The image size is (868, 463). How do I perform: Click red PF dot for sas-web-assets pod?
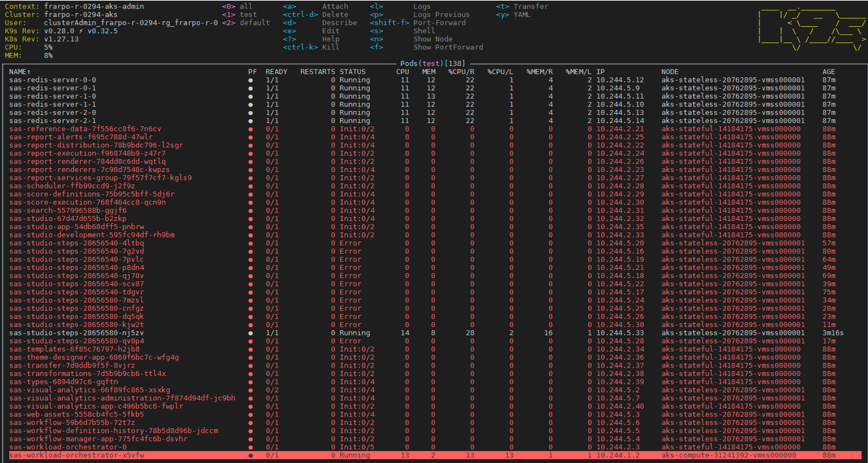(251, 415)
